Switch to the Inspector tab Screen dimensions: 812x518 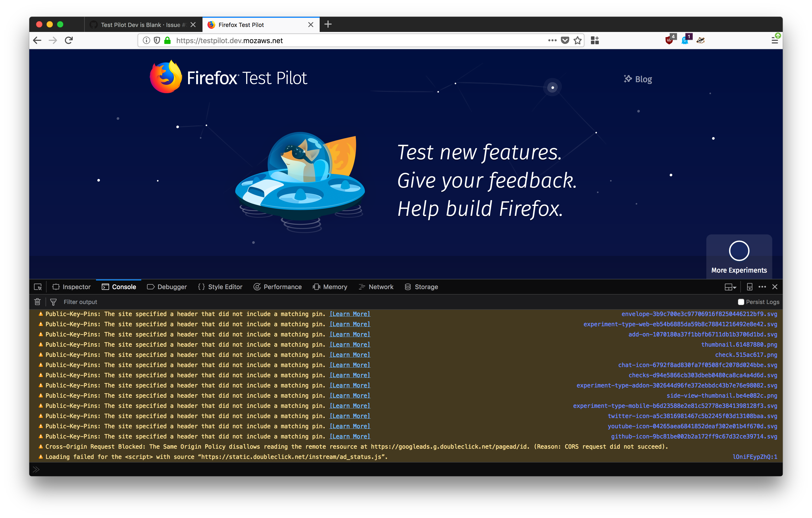tap(71, 287)
